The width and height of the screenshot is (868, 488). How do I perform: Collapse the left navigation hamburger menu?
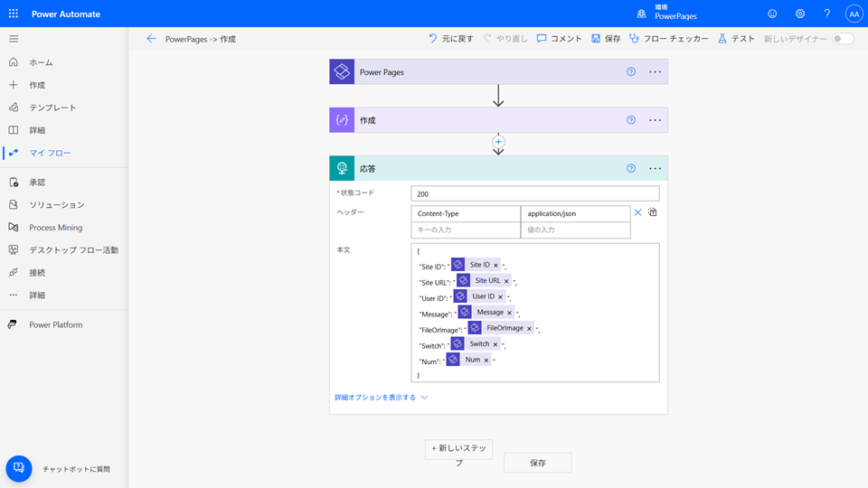pos(14,39)
